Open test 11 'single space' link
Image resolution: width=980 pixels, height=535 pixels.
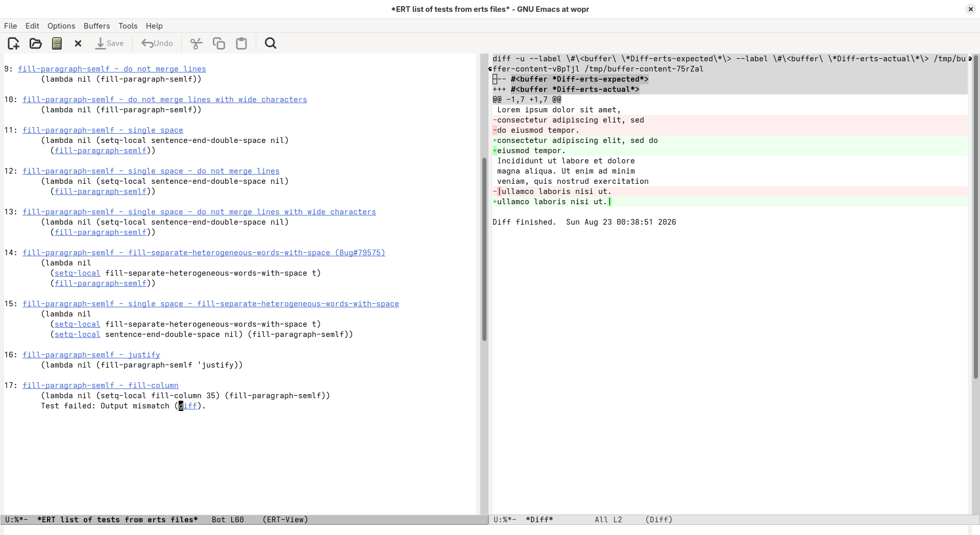tap(103, 130)
